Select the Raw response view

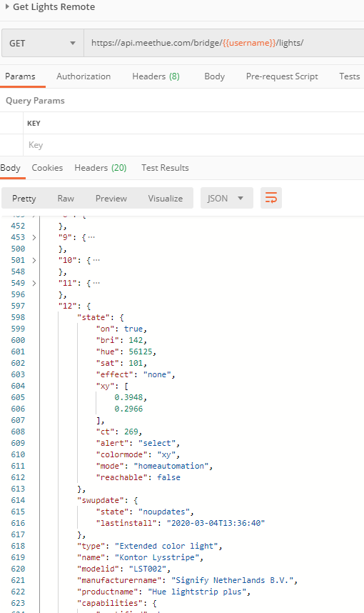(66, 198)
